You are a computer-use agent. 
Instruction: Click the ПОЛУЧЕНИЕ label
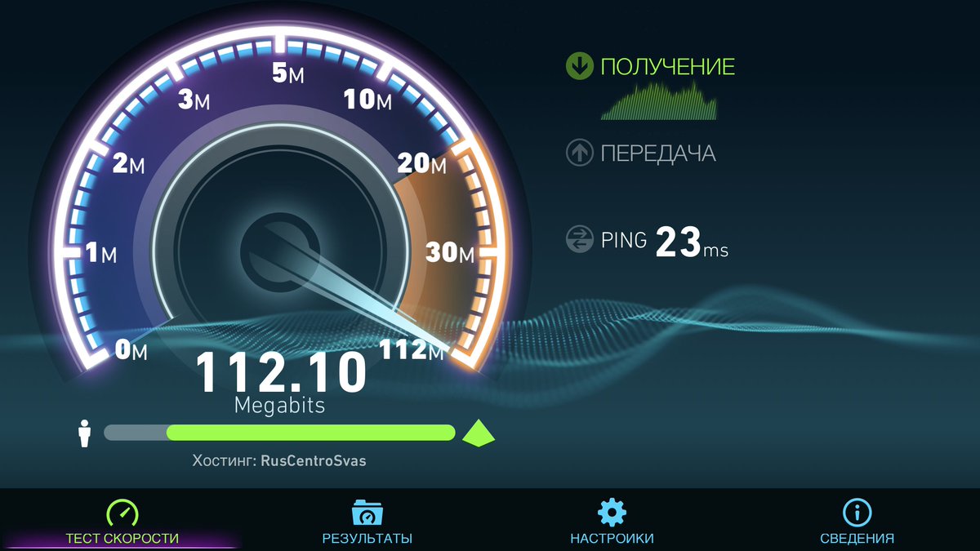point(668,67)
